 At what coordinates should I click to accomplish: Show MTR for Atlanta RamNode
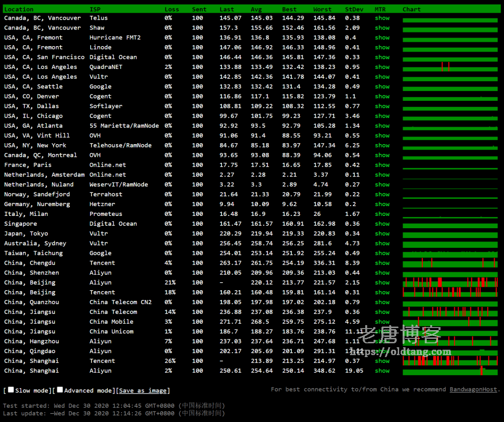(x=382, y=125)
